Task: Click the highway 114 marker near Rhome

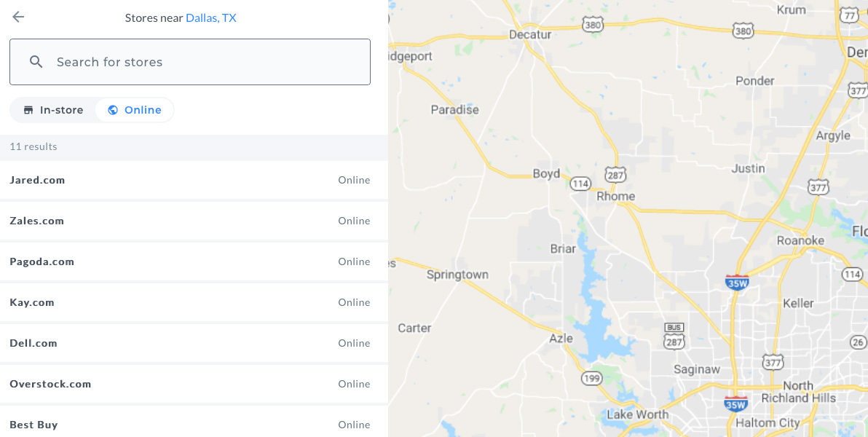Action: coord(580,184)
